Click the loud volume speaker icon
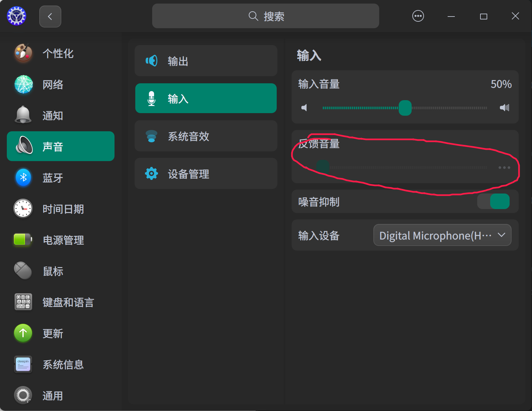The width and height of the screenshot is (532, 411). pyautogui.click(x=504, y=108)
